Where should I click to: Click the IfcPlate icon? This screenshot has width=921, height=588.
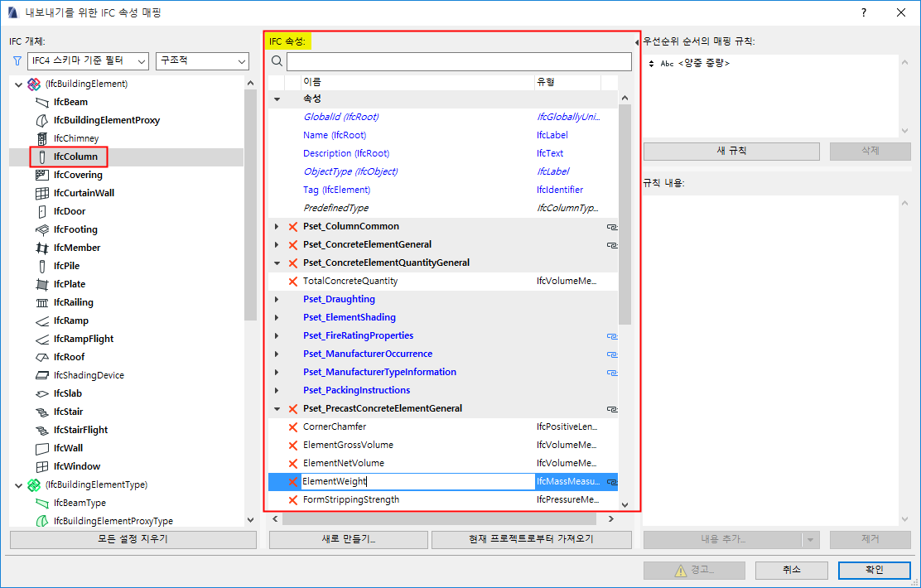tap(42, 284)
